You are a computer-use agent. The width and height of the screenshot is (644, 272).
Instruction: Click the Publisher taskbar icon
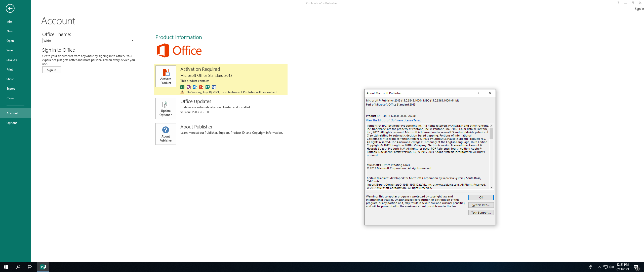[43, 267]
